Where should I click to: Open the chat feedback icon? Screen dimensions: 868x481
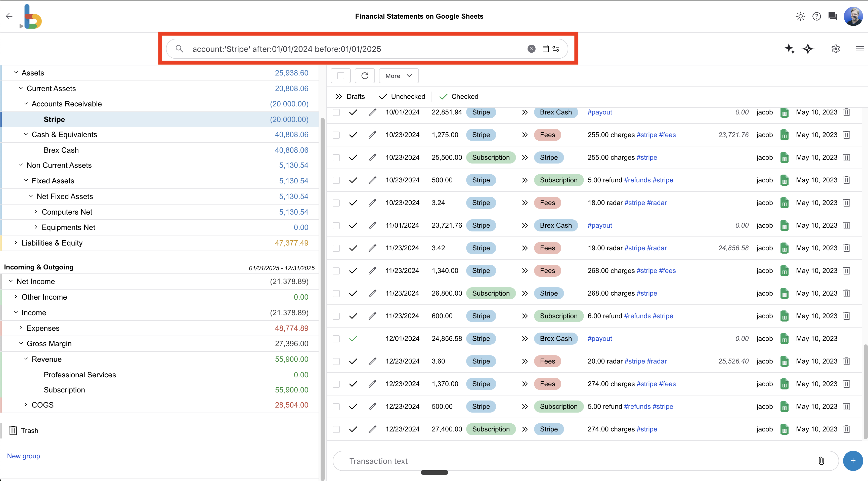[833, 16]
